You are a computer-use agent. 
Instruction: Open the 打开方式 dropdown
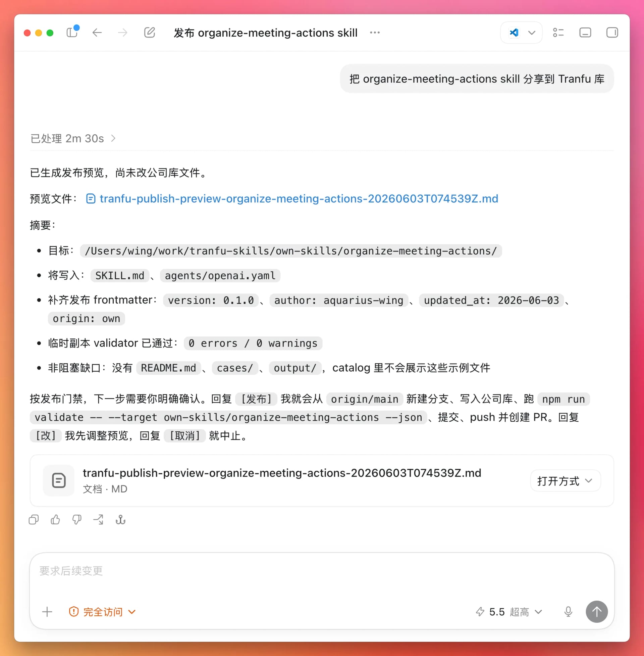(x=565, y=480)
